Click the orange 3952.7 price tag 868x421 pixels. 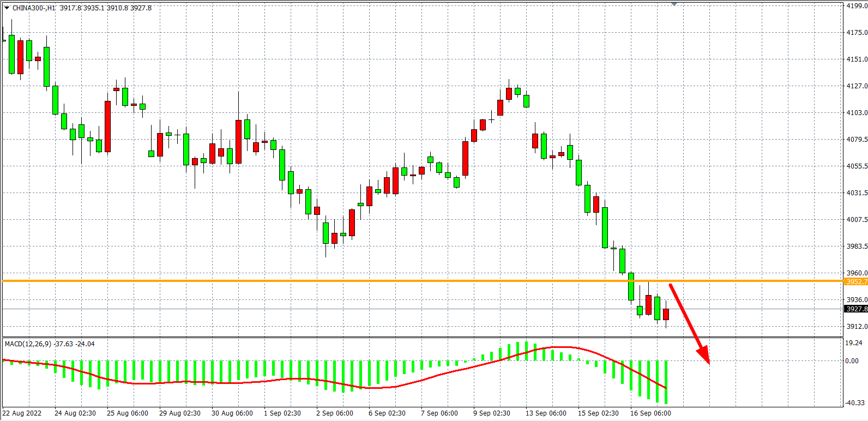point(855,282)
